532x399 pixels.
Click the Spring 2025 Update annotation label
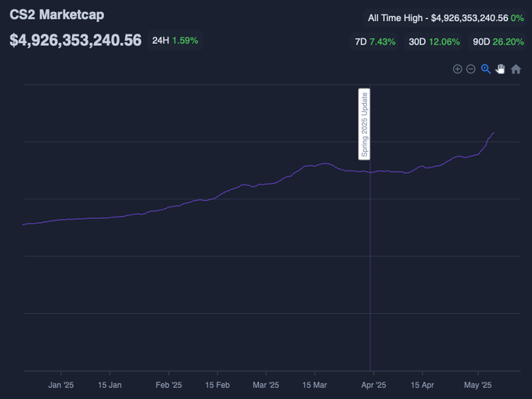(x=364, y=125)
